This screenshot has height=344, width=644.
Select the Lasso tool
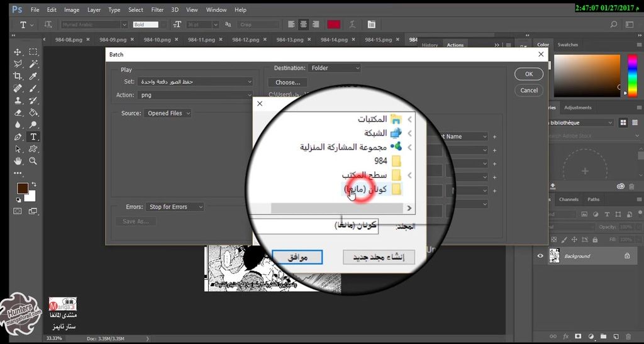(x=18, y=64)
